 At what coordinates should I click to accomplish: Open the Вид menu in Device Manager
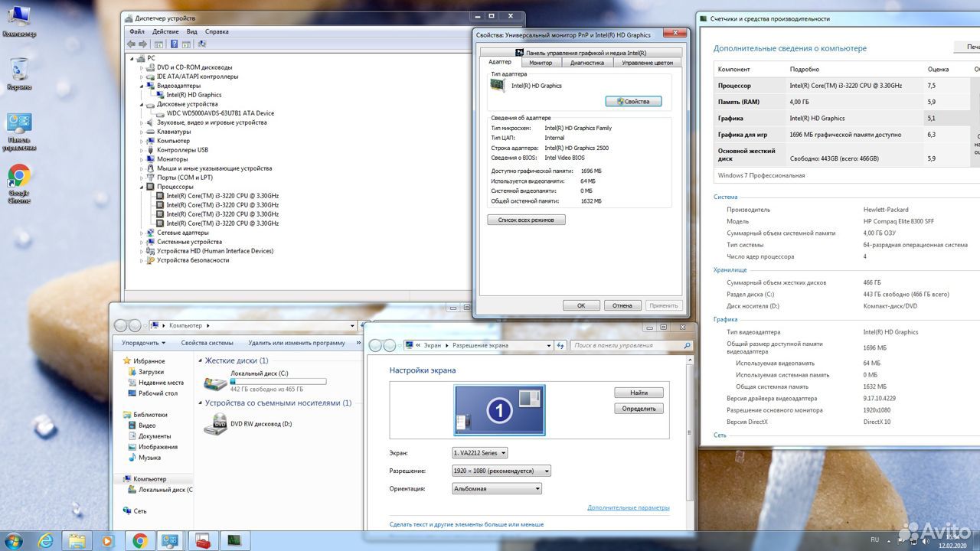point(192,31)
